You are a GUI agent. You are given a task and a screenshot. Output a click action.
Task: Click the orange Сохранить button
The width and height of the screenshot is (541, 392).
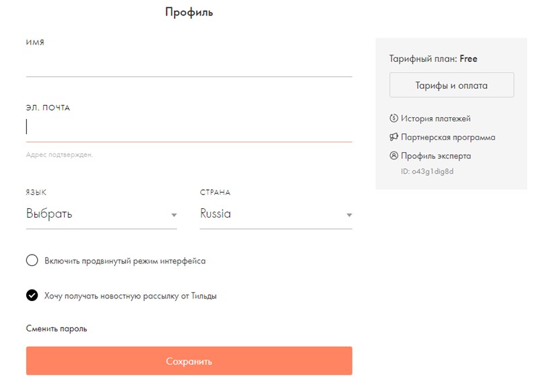(189, 360)
